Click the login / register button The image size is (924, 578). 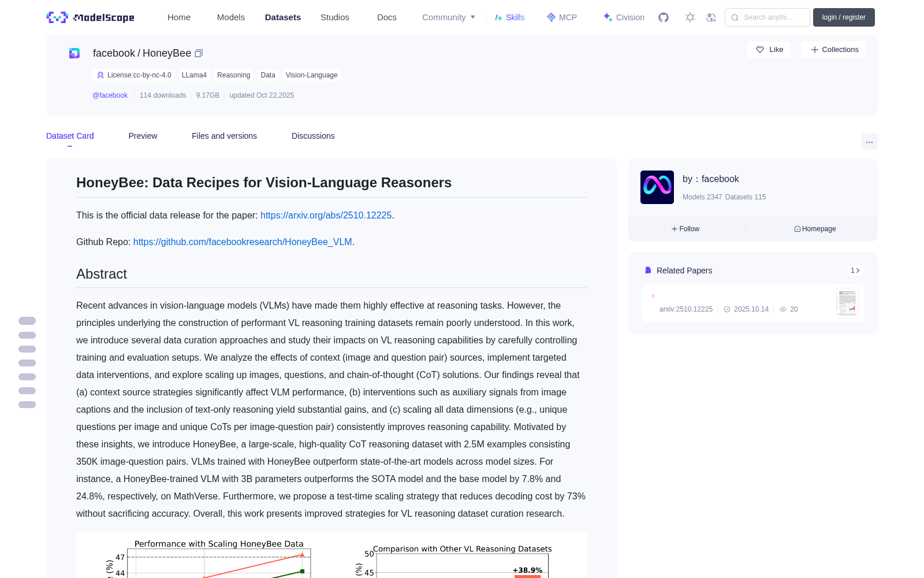point(844,17)
